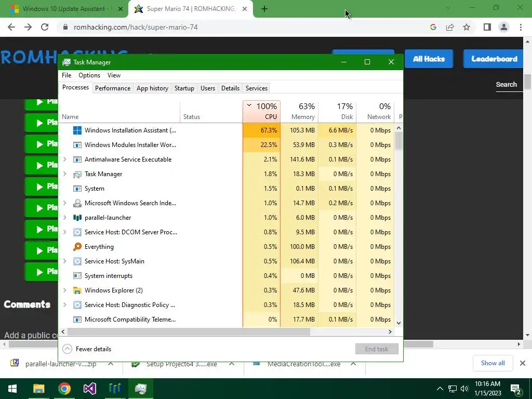Open the Chrome profile avatar

point(504,27)
